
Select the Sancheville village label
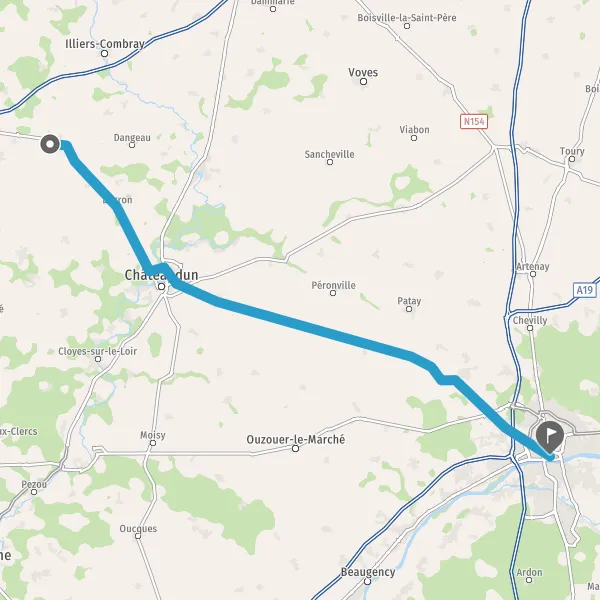329,155
